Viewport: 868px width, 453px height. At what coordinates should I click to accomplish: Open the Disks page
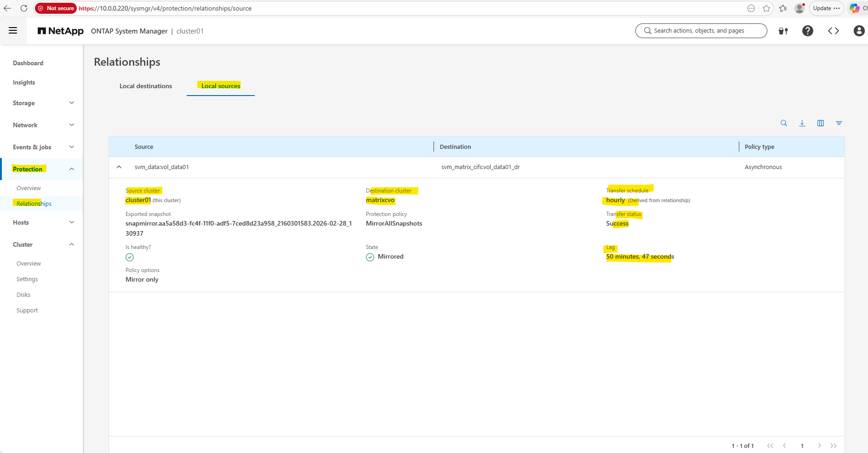pyautogui.click(x=23, y=294)
